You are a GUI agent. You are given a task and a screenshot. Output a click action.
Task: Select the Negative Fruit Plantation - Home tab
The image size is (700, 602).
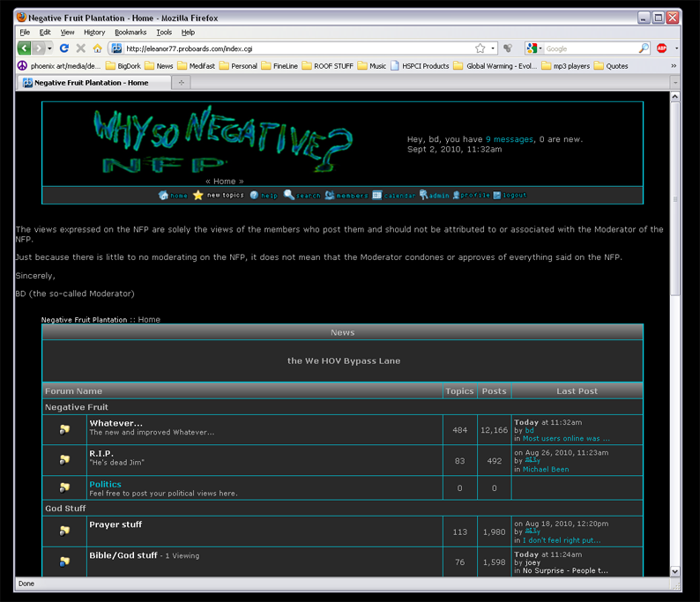click(x=94, y=83)
